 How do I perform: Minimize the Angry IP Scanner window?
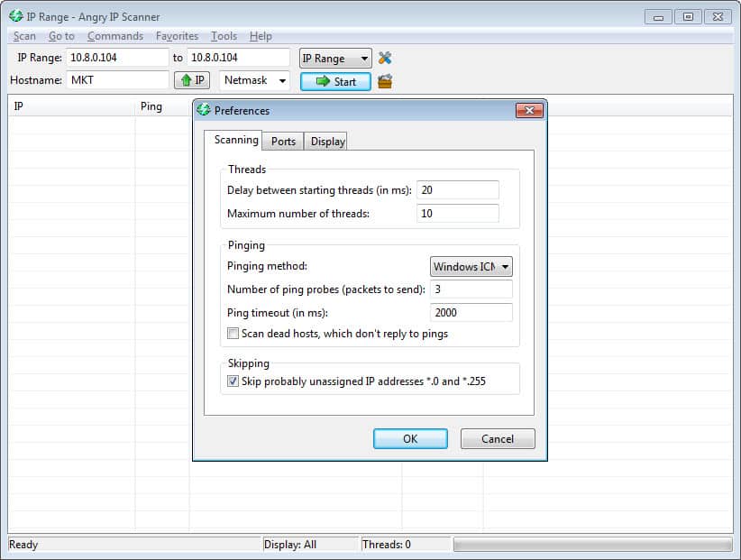coord(658,17)
